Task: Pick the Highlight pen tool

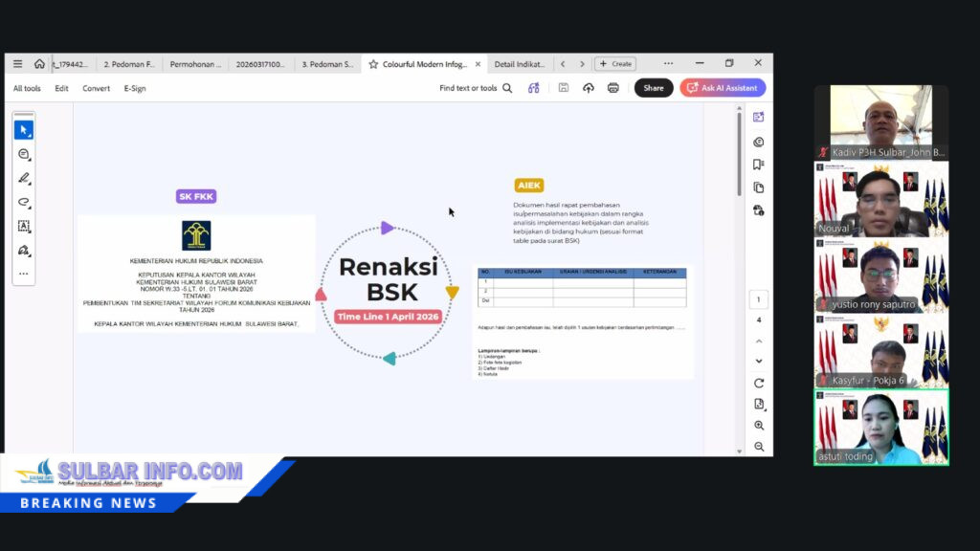Action: (x=24, y=178)
